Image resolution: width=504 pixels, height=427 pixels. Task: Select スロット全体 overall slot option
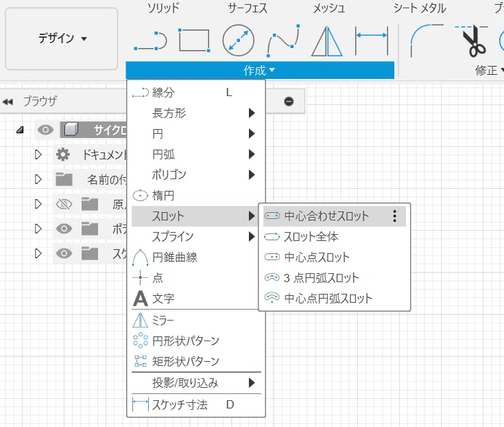335,237
